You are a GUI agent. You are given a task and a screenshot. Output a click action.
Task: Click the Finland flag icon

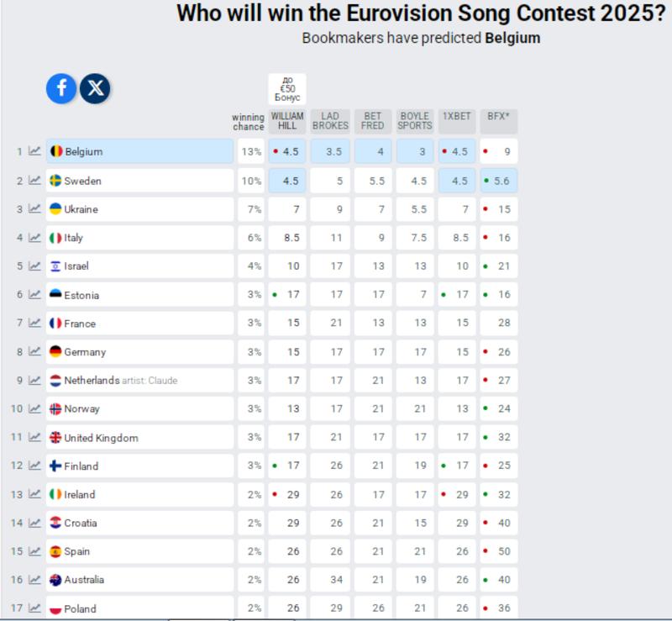[x=55, y=466]
